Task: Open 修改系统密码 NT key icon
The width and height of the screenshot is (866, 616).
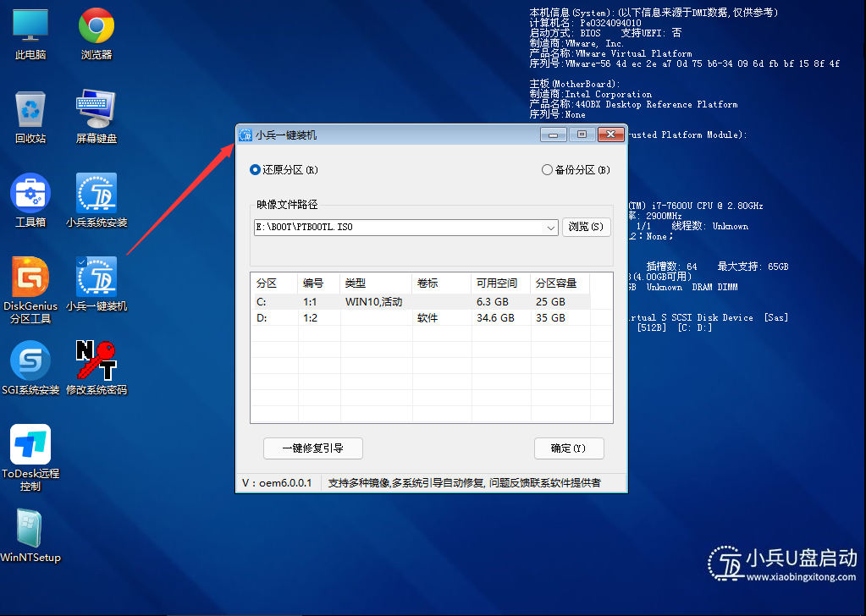Action: [x=97, y=369]
